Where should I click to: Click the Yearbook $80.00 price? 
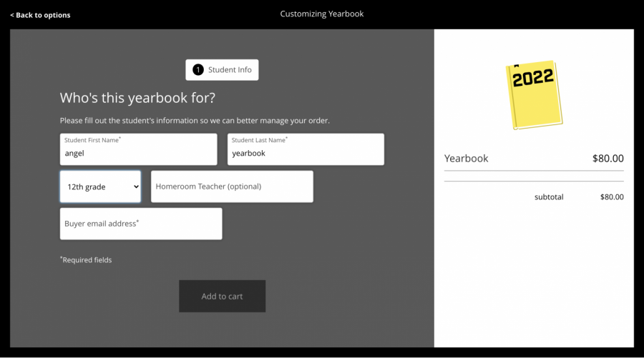[608, 159]
